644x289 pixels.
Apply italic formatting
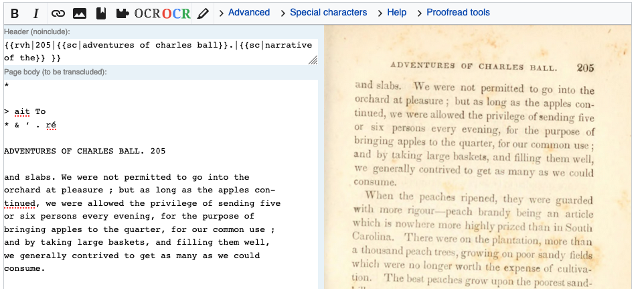click(35, 13)
